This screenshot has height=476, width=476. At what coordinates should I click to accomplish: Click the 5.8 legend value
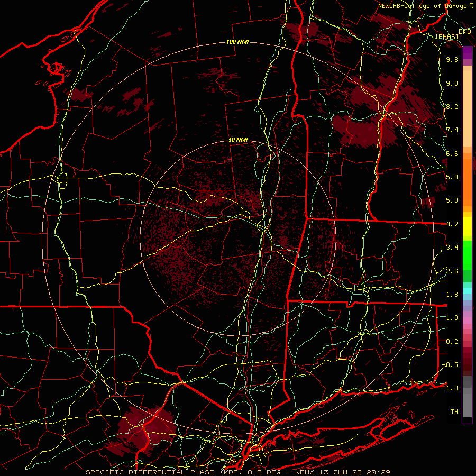[452, 177]
